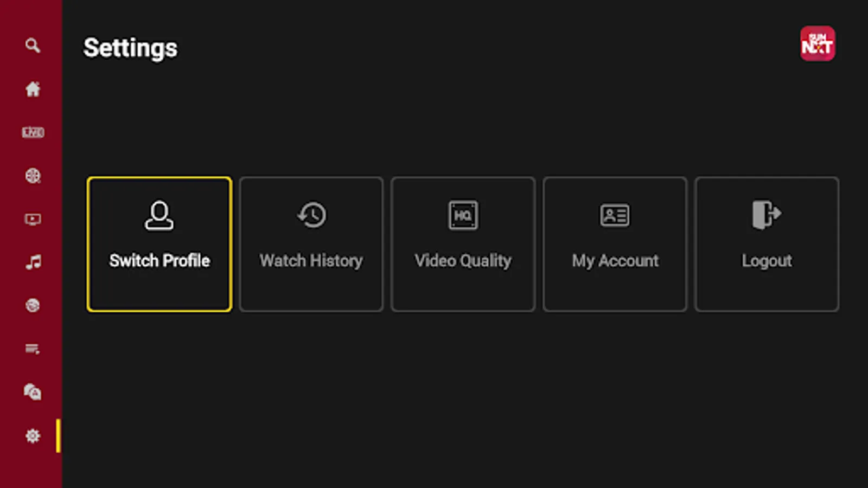Select the settings gear icon in sidebar
The height and width of the screenshot is (488, 868).
(x=33, y=435)
